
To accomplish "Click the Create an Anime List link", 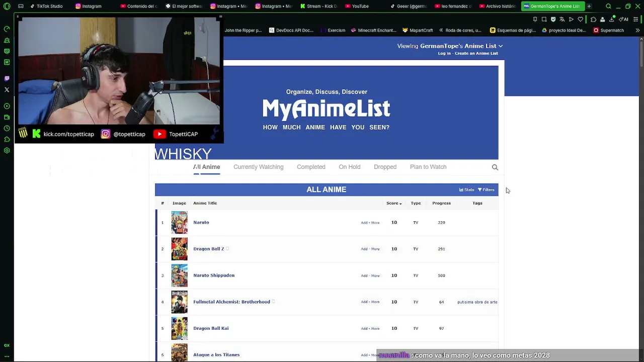I will click(476, 53).
